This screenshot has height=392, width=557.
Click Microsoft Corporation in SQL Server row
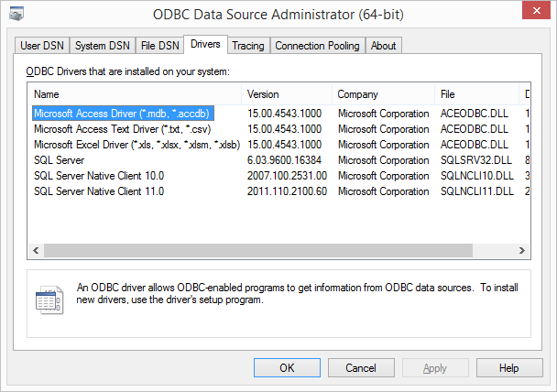(x=383, y=160)
